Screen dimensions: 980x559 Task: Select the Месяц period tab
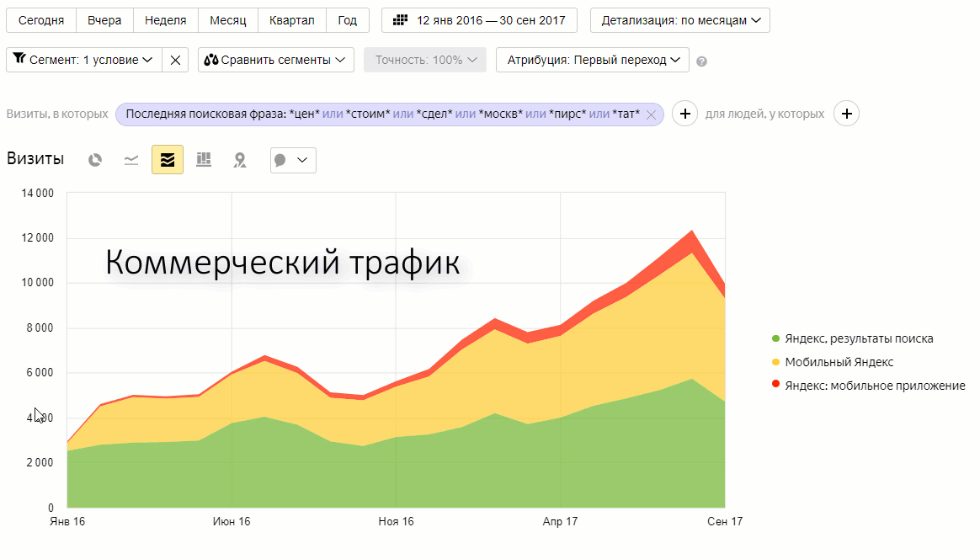[228, 20]
